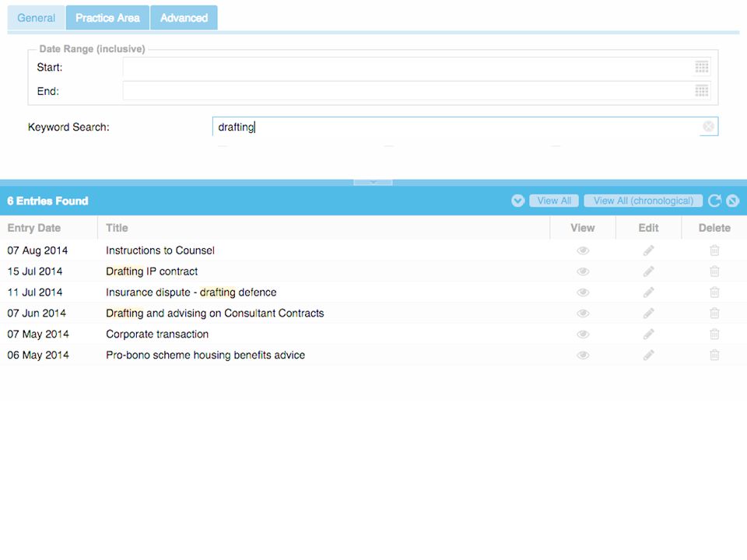Viewport: 747px width, 560px height.
Task: Open the End date calendar picker
Action: tap(702, 91)
